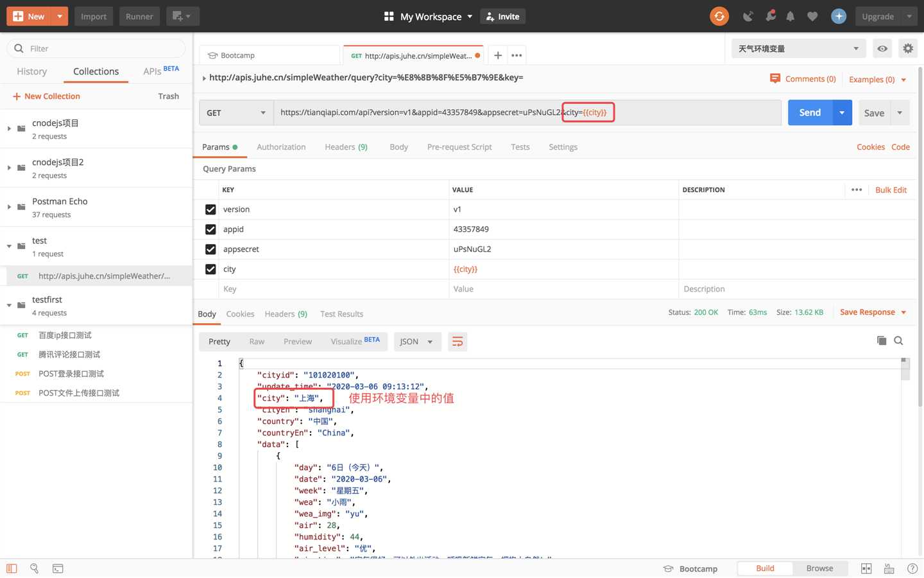Open the GET method dropdown
The height and width of the screenshot is (578, 924).
click(x=236, y=112)
